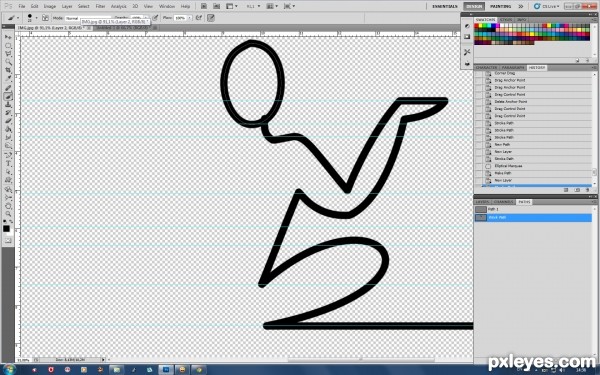The height and width of the screenshot is (375, 600).
Task: Select the Pen tool
Action: [x=8, y=155]
